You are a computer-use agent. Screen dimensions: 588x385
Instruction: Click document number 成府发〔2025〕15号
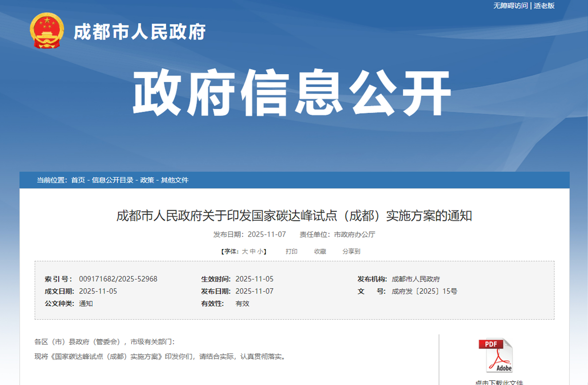pyautogui.click(x=424, y=291)
